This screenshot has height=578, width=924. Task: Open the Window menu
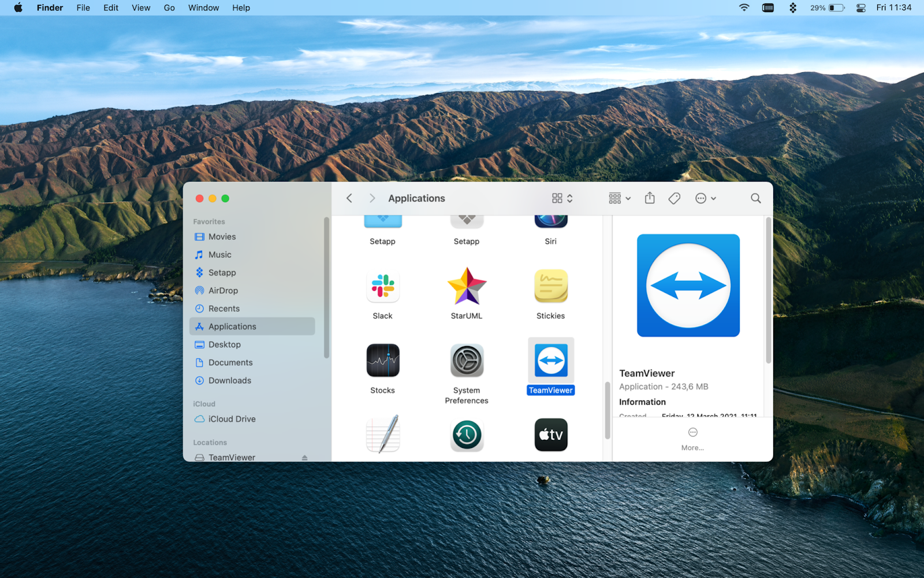tap(203, 8)
